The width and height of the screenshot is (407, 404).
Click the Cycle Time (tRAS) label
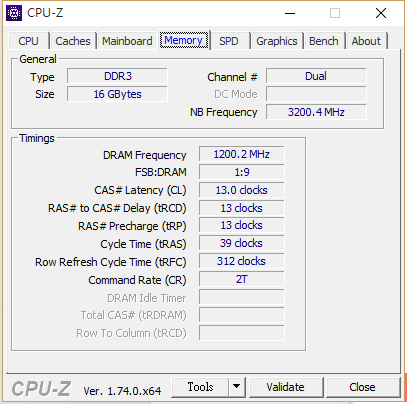(x=143, y=244)
